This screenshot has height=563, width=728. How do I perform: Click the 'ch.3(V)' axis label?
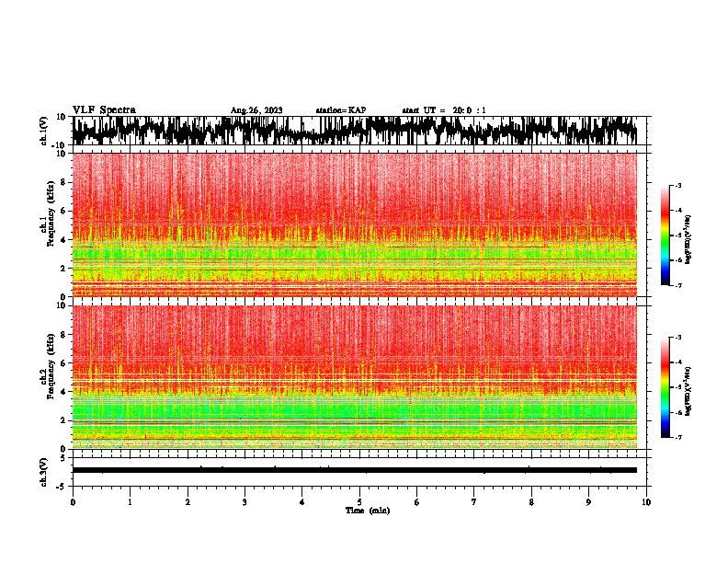(x=44, y=472)
